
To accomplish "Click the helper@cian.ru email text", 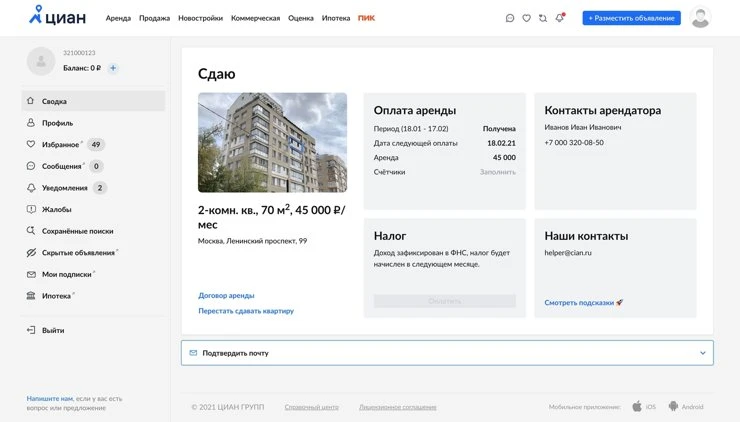I will pyautogui.click(x=568, y=253).
